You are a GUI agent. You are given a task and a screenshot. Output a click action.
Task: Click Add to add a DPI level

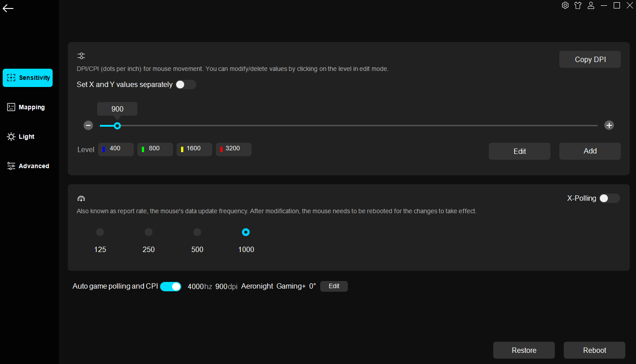[590, 151]
